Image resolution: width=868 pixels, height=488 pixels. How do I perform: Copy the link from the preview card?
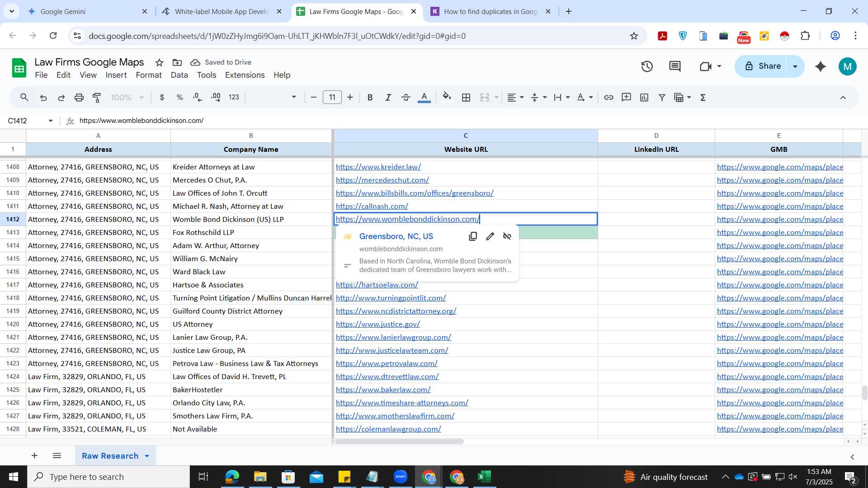tap(473, 236)
